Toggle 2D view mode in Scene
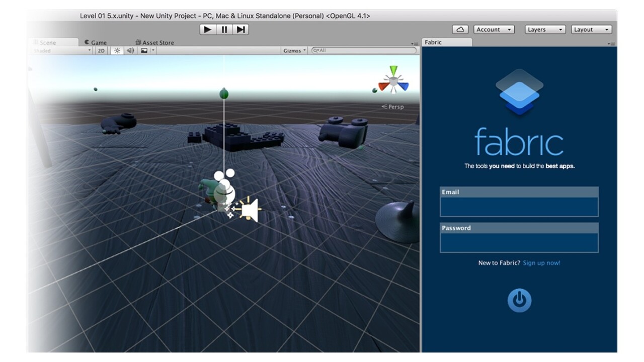644x362 pixels. tap(101, 51)
